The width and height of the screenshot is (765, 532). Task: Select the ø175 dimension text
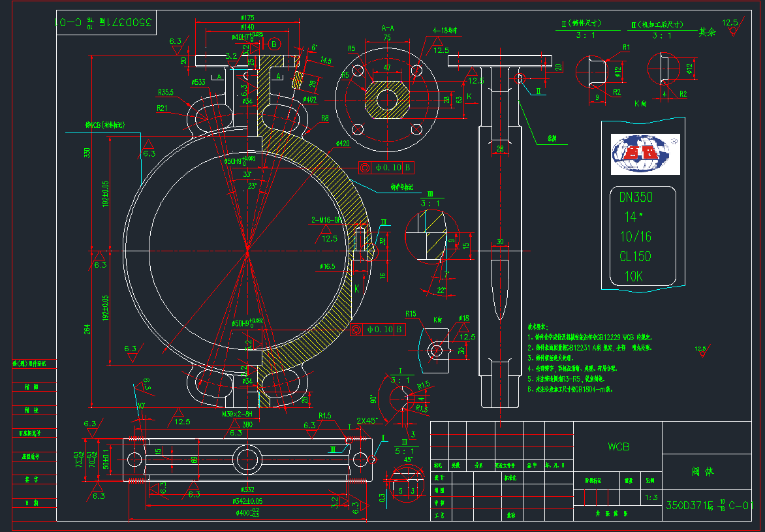247,18
